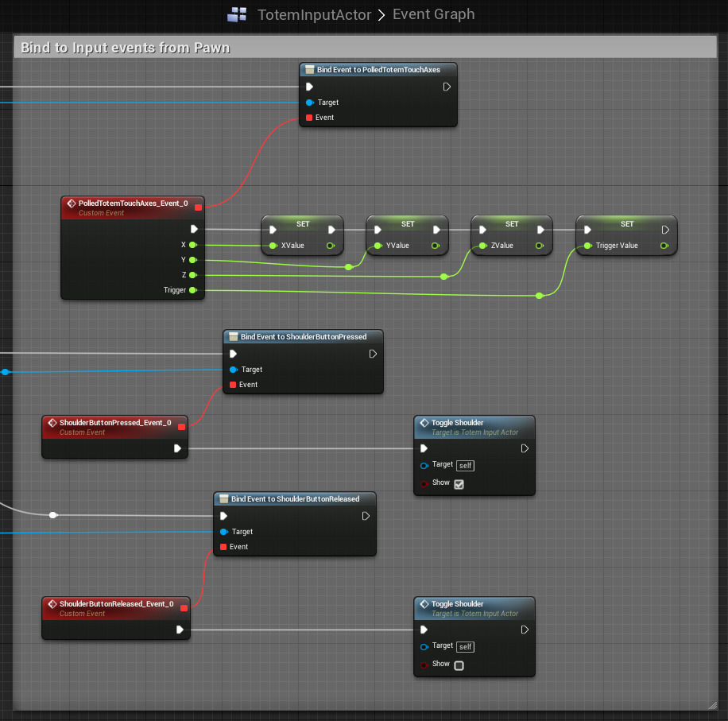The width and height of the screenshot is (728, 721).
Task: Select the SET ZValue node header
Action: (512, 224)
